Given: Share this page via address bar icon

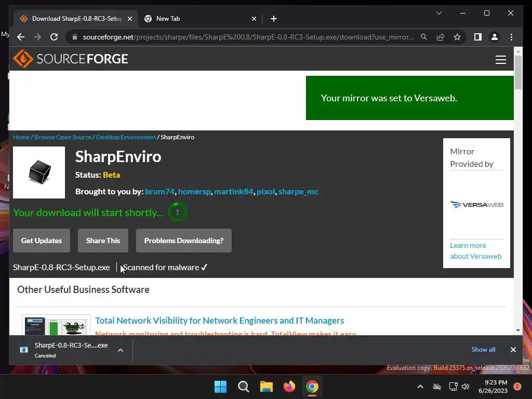Looking at the screenshot, I should [x=441, y=37].
